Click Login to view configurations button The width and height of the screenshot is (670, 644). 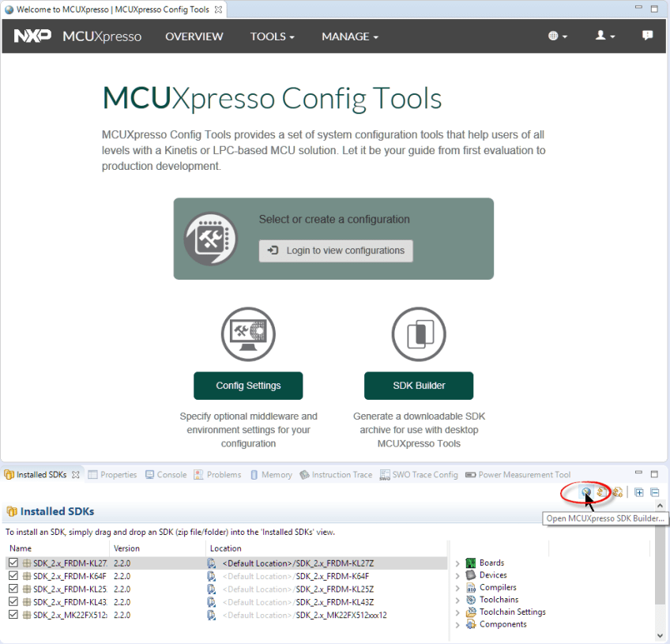coord(336,250)
